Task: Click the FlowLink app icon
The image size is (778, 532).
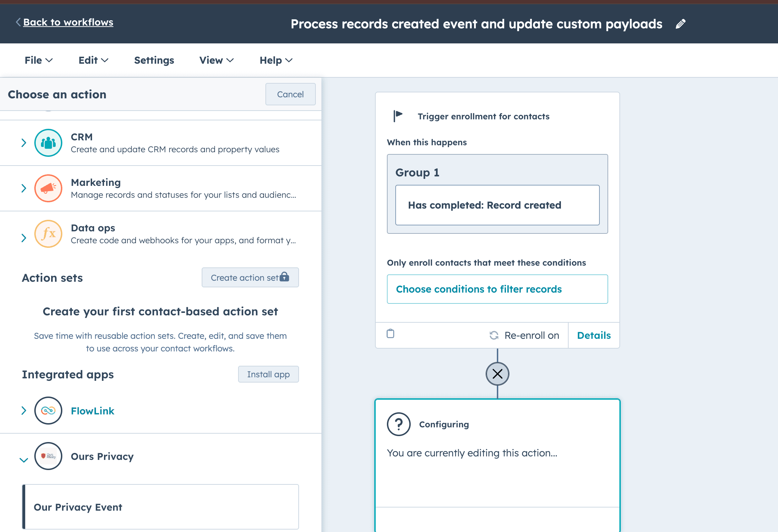Action: pos(48,411)
